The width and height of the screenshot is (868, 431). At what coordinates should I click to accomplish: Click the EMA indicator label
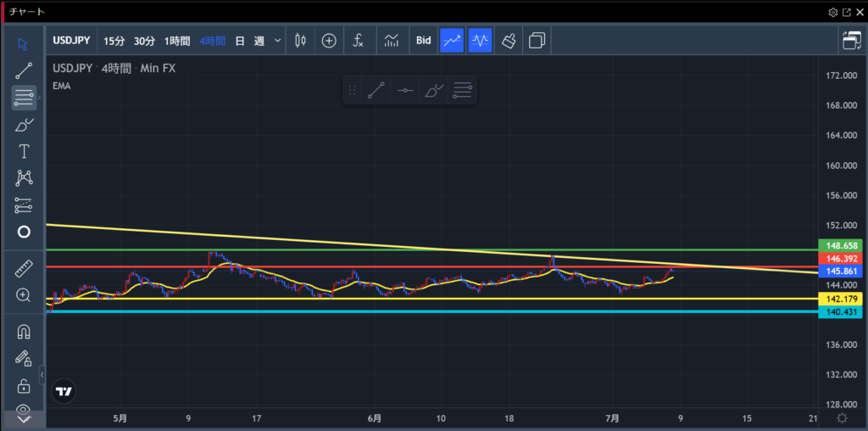point(61,86)
